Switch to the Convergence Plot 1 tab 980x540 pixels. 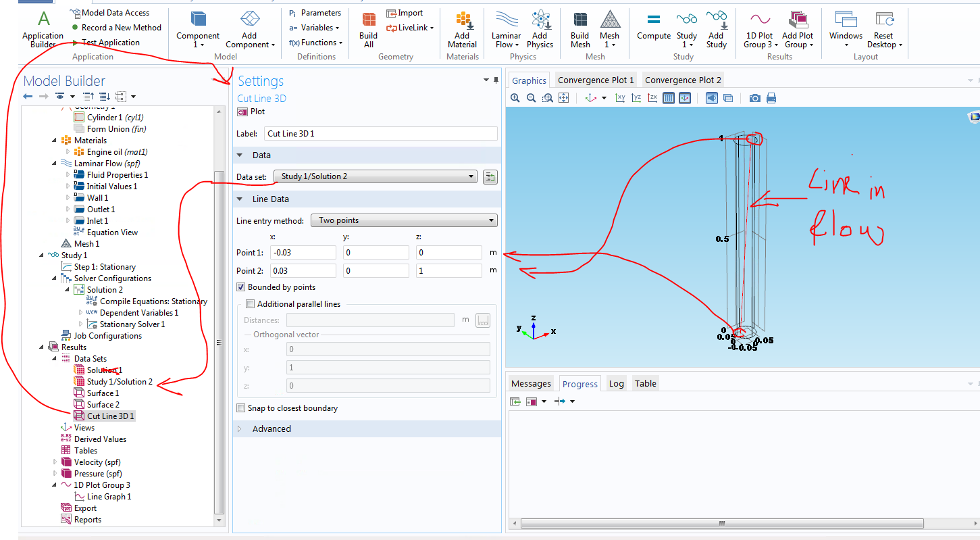tap(596, 80)
